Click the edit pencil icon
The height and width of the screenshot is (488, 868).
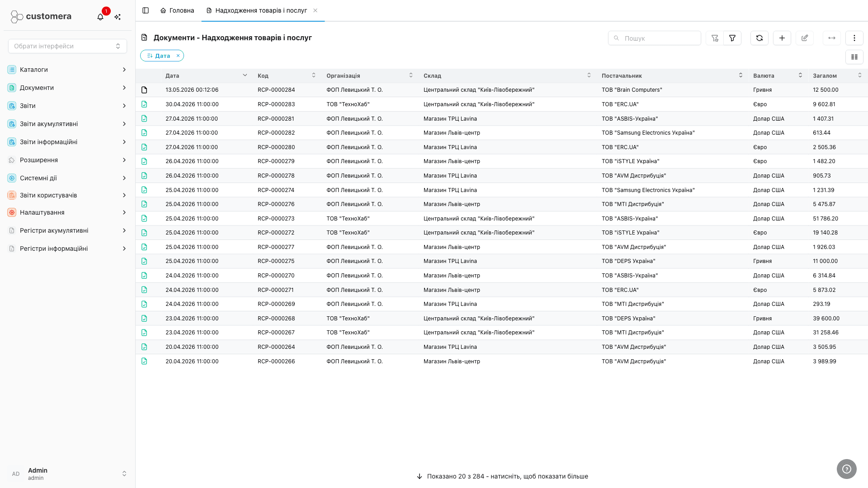point(805,38)
